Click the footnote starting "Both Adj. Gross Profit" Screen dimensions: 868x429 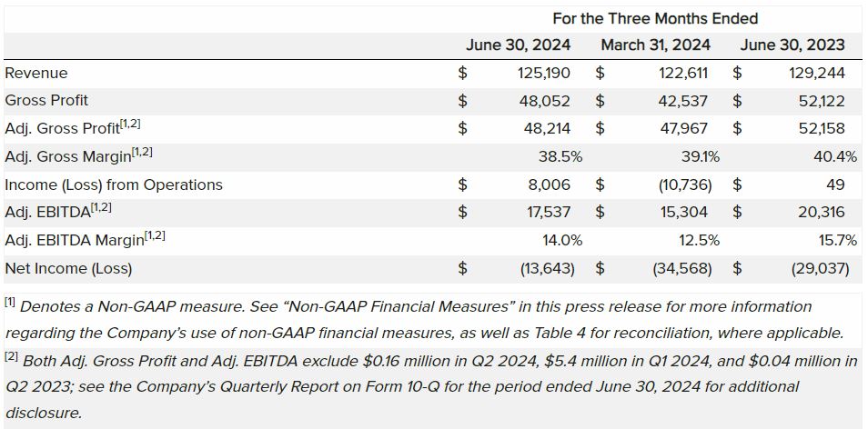[428, 386]
